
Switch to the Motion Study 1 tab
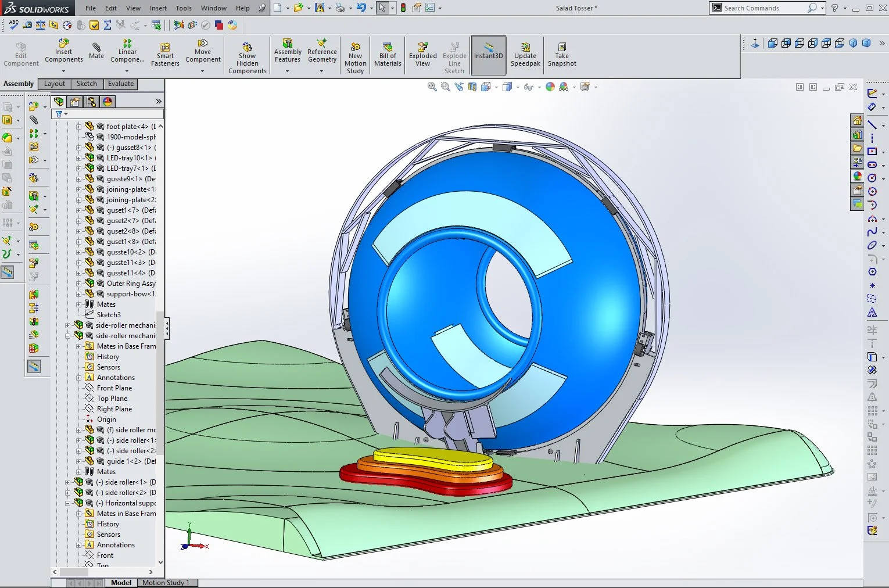point(167,583)
